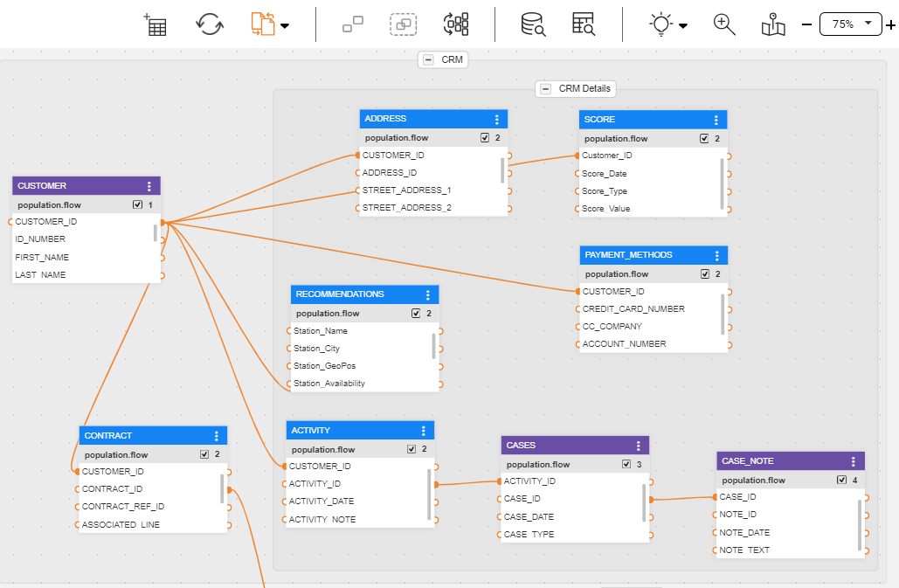Open the 75% zoom level dropdown

click(x=851, y=24)
